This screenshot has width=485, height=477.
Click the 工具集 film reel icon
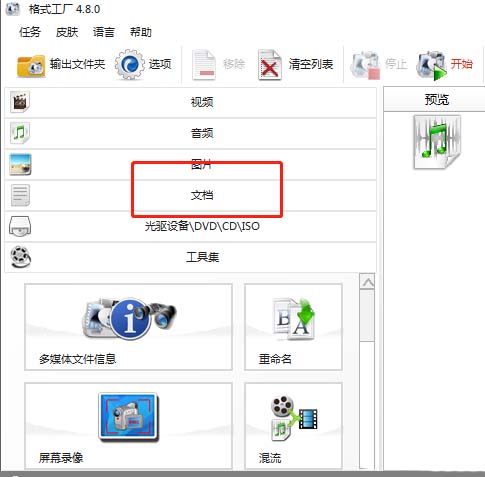click(20, 257)
